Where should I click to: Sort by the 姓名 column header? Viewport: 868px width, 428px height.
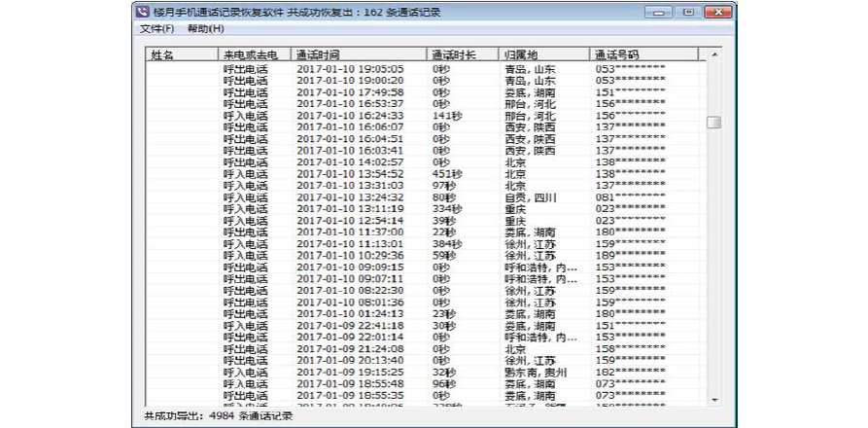pos(182,54)
